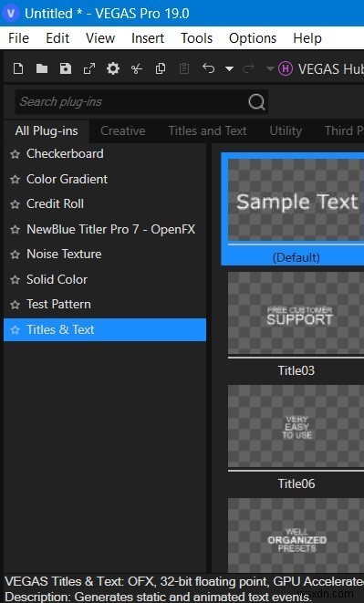Open the Help menu
This screenshot has width=364, height=603.
coord(307,38)
